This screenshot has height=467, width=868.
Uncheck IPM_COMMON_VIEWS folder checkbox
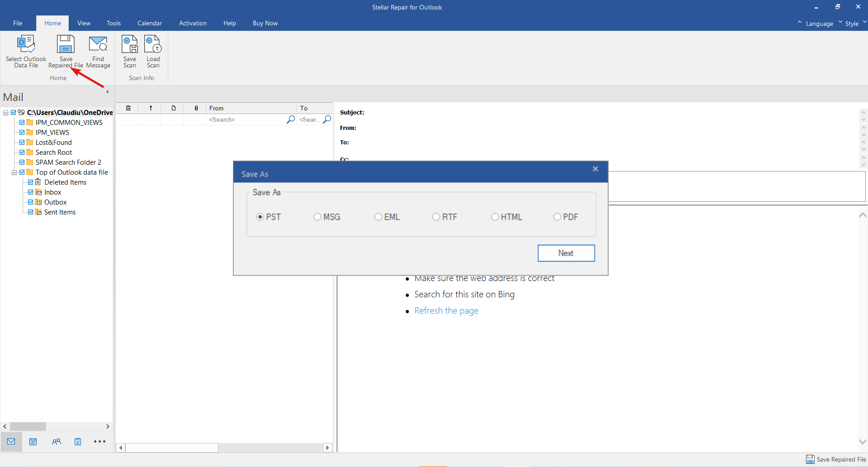[x=22, y=122]
